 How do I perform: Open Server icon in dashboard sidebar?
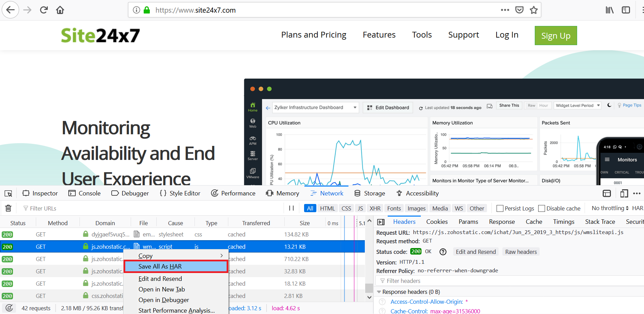[253, 156]
